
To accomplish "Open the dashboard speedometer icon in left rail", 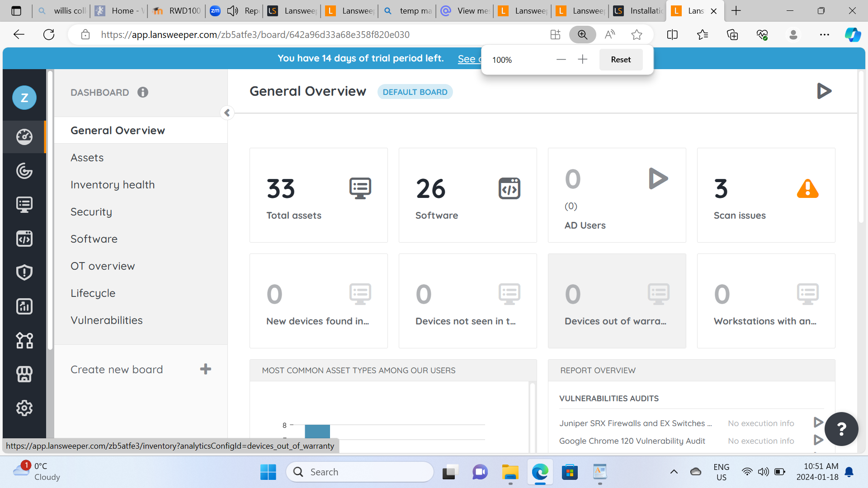I will (x=24, y=136).
